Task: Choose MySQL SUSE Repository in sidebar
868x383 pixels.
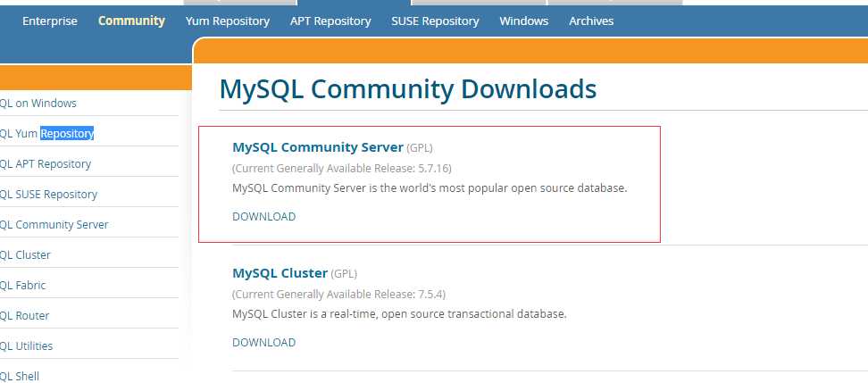Action: [49, 195]
